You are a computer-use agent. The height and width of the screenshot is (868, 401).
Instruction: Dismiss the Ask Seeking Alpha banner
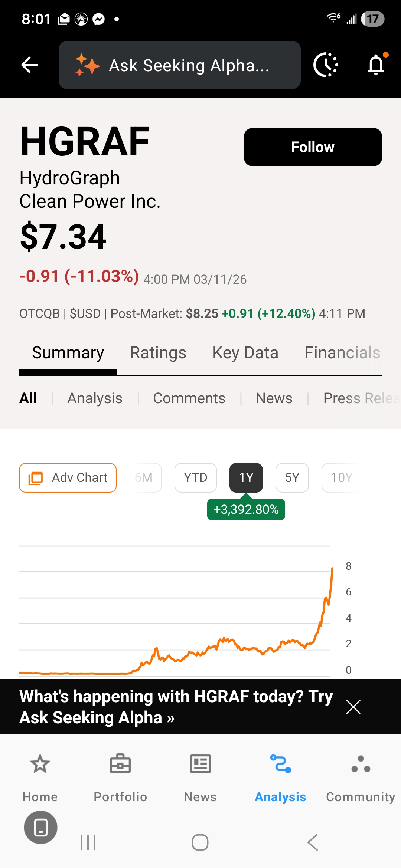pos(353,707)
